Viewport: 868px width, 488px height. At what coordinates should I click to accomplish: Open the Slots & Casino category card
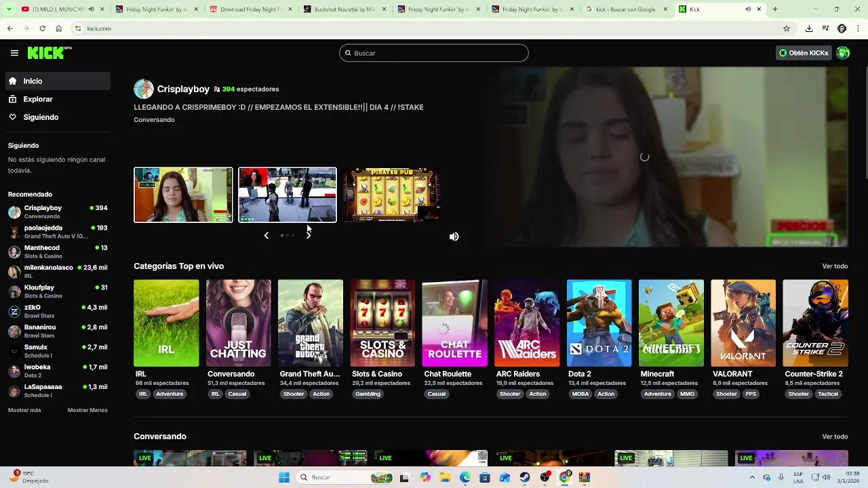pyautogui.click(x=382, y=323)
